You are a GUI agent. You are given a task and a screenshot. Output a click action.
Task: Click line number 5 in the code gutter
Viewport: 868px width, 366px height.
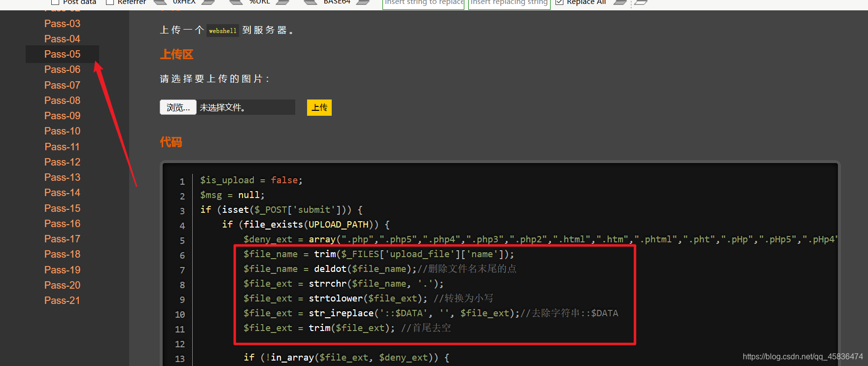click(182, 240)
